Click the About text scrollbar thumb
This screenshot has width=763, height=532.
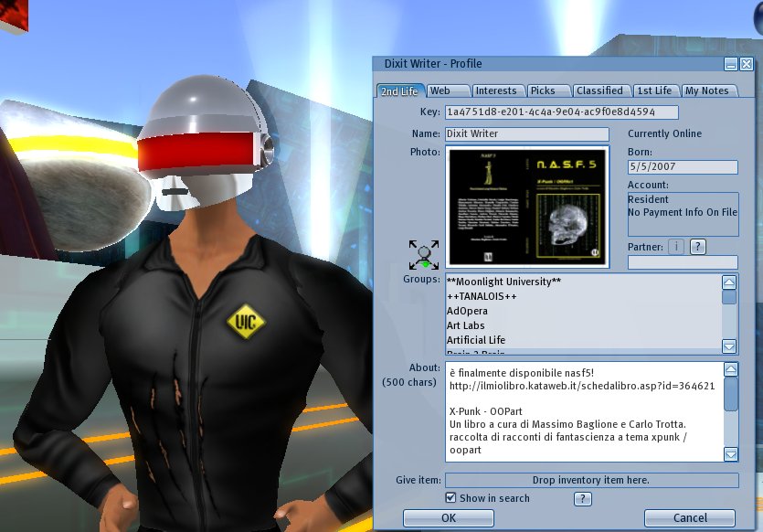click(x=731, y=394)
